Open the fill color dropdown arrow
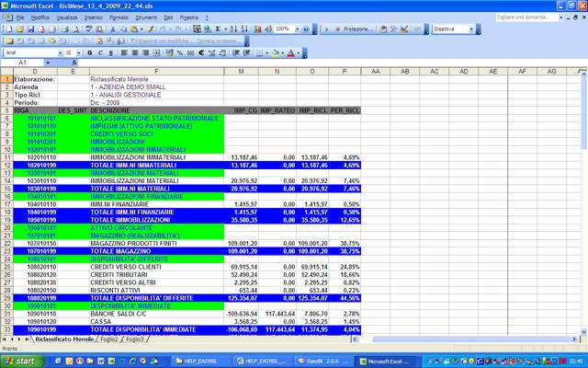Viewport: 588px width, 368px height. [283, 53]
